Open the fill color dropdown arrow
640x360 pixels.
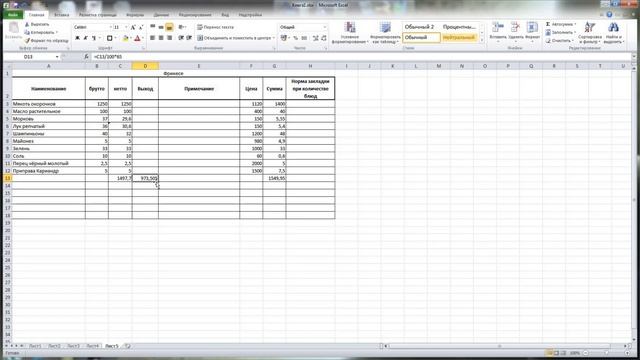pos(131,38)
